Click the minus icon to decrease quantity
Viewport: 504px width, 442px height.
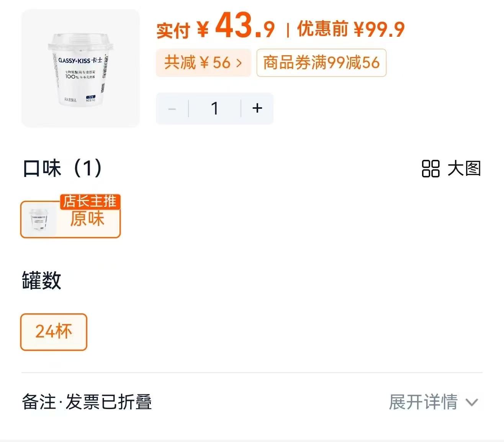tap(172, 108)
